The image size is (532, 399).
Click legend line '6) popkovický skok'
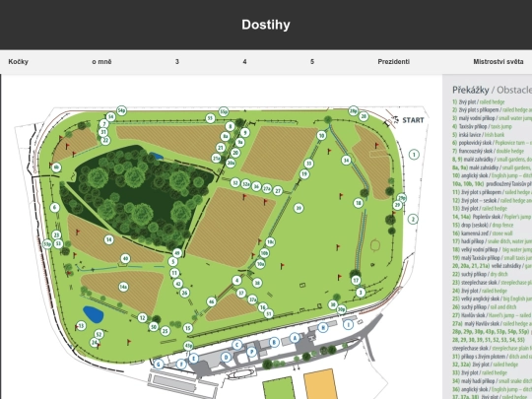(492, 143)
